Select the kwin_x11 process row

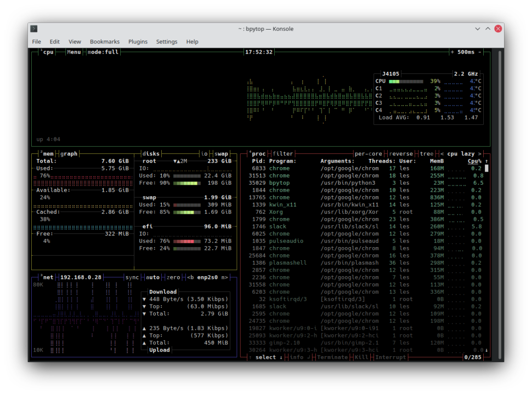pos(366,205)
